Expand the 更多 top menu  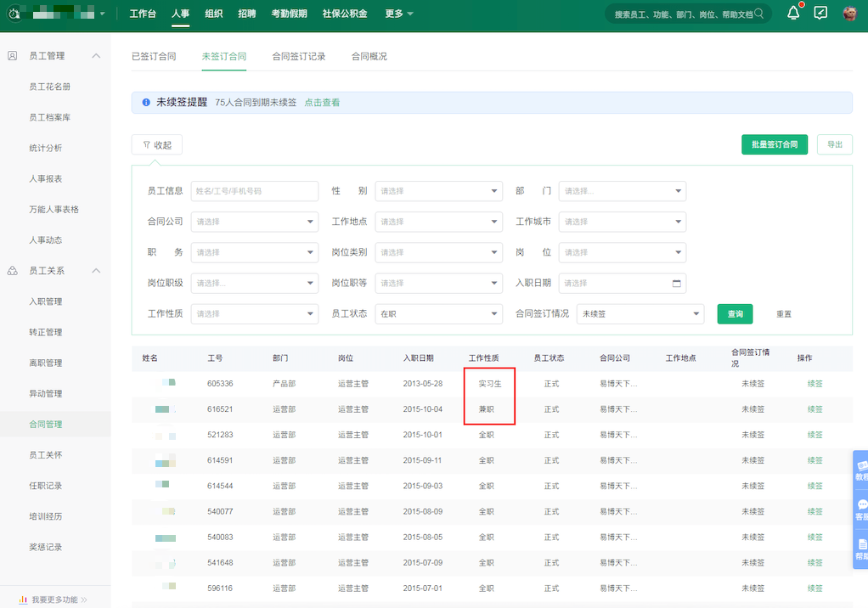tap(398, 14)
